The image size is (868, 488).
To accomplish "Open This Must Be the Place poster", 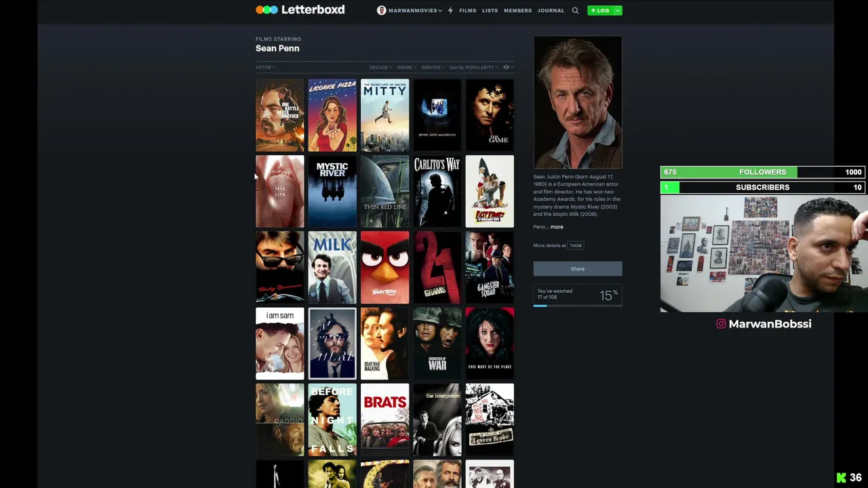I will pyautogui.click(x=490, y=344).
